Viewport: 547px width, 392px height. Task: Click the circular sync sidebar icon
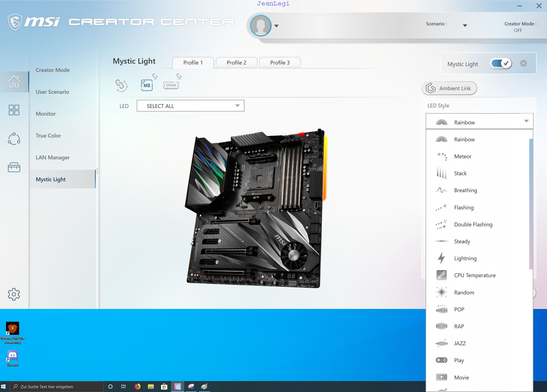tap(14, 139)
